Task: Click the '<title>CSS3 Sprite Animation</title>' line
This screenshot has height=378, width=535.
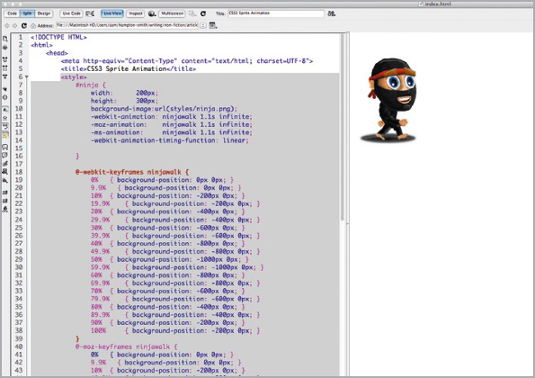Action: 128,69
